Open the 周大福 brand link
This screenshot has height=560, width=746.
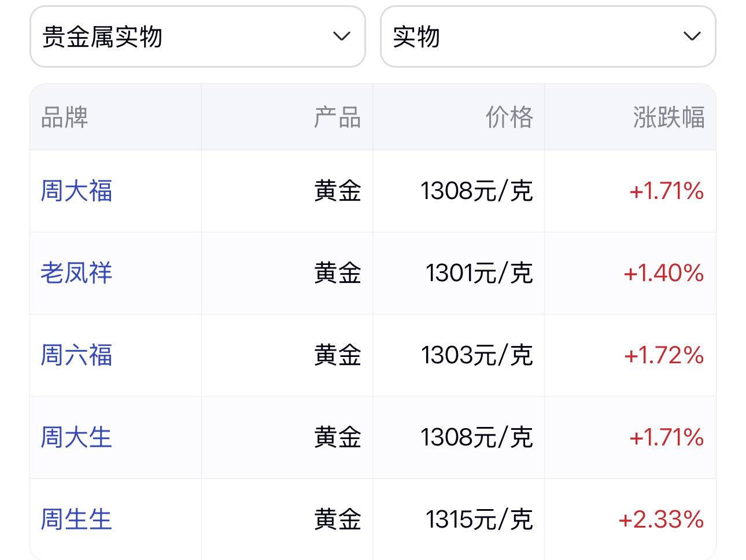coord(76,191)
